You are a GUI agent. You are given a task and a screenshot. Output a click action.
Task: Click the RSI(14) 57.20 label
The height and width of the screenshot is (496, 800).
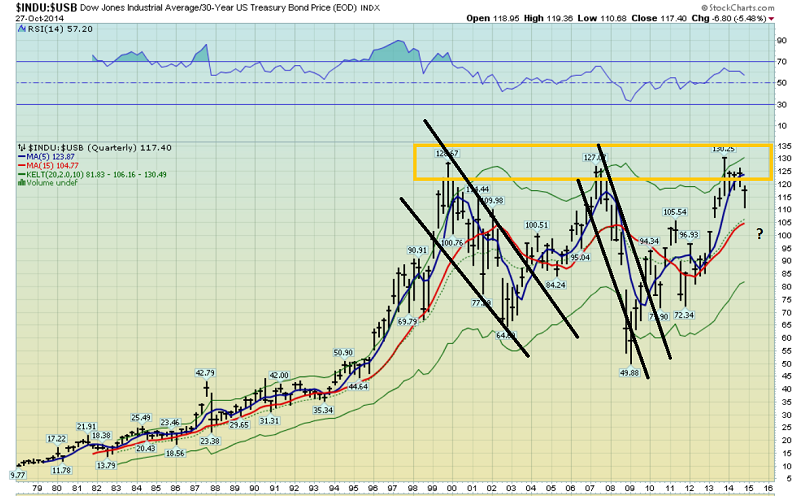coord(60,29)
